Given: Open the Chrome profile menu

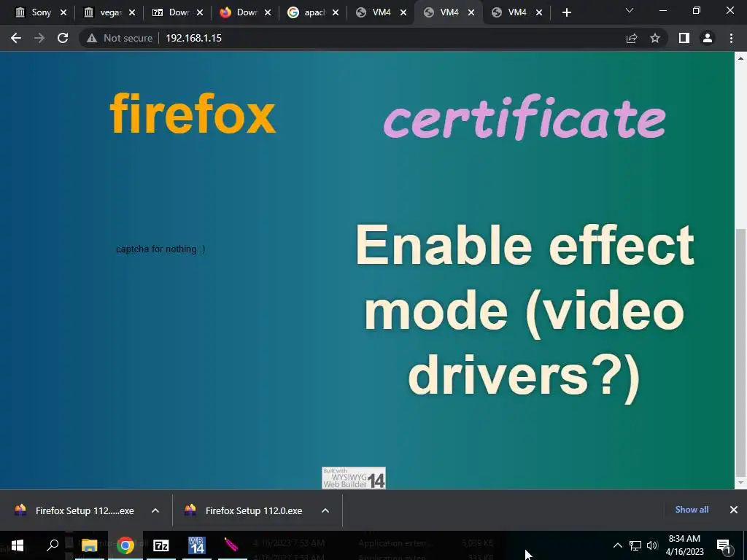Looking at the screenshot, I should click(x=708, y=38).
